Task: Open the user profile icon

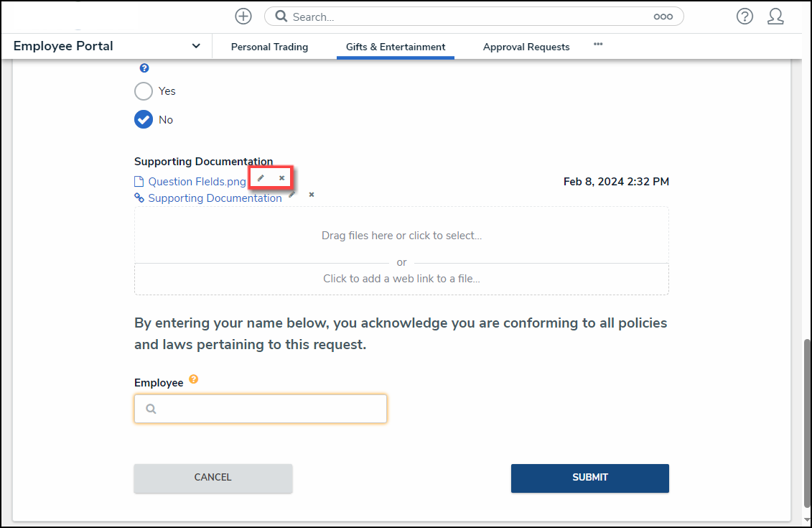Action: [775, 17]
